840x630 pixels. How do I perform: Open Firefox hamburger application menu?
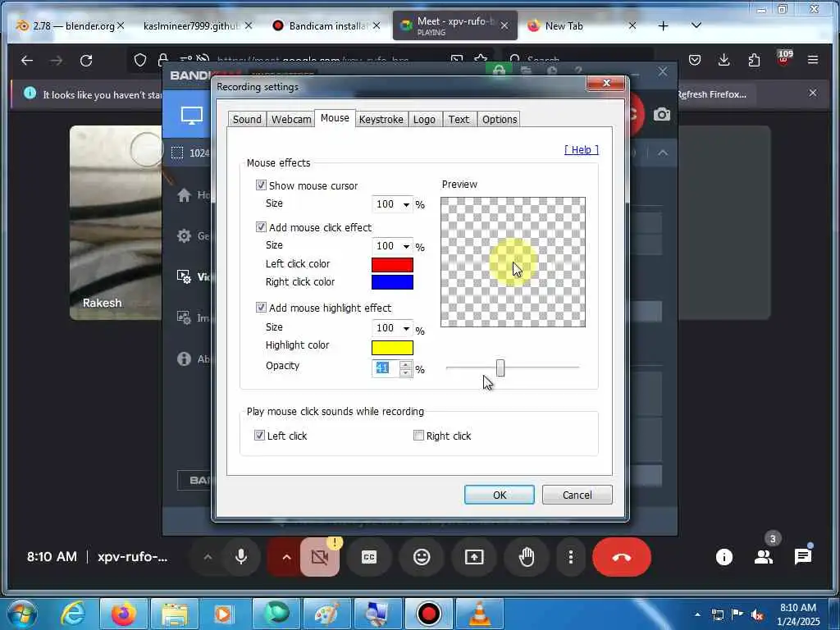click(813, 60)
